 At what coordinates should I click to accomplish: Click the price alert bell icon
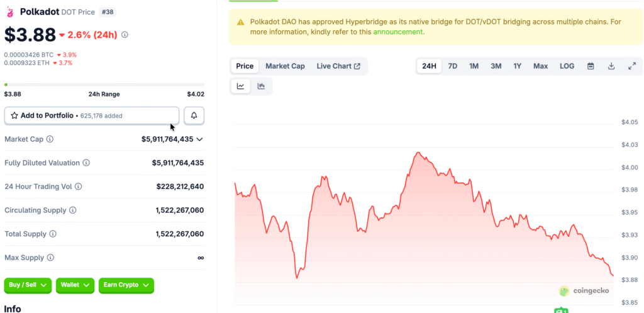(x=194, y=116)
